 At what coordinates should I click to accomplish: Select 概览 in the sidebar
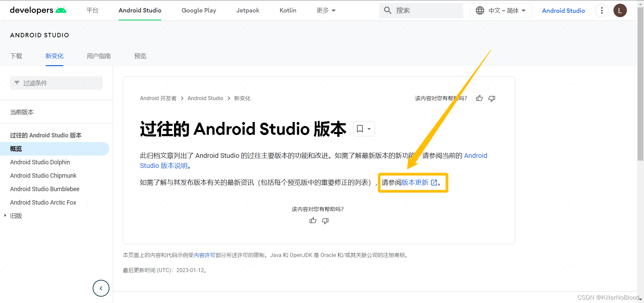54,149
